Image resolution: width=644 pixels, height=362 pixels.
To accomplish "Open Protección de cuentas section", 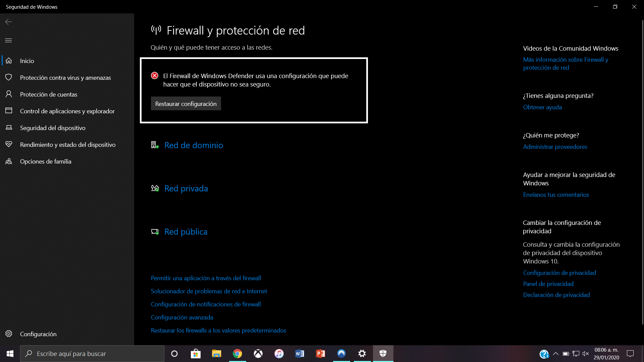I will pyautogui.click(x=49, y=94).
